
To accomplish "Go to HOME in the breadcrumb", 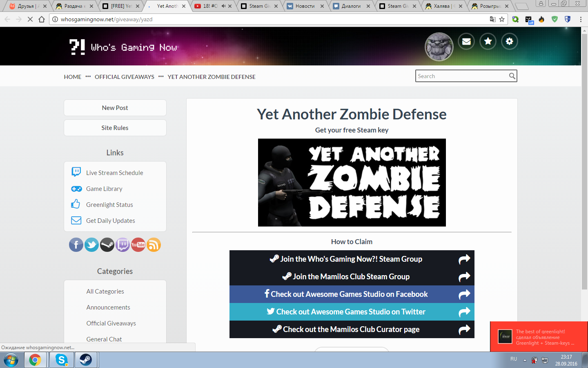I will 73,77.
